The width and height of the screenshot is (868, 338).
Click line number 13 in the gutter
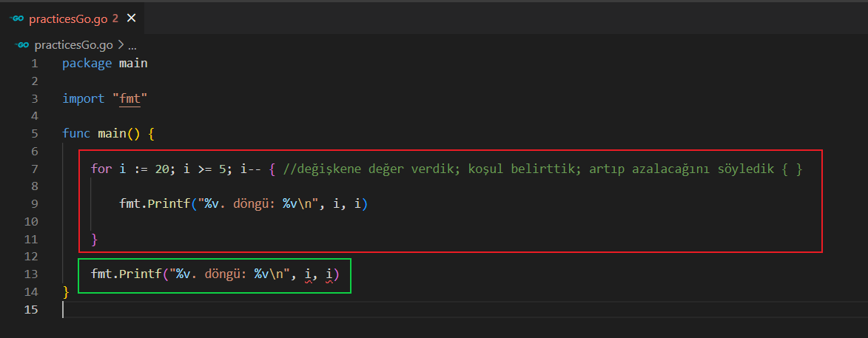coord(31,274)
